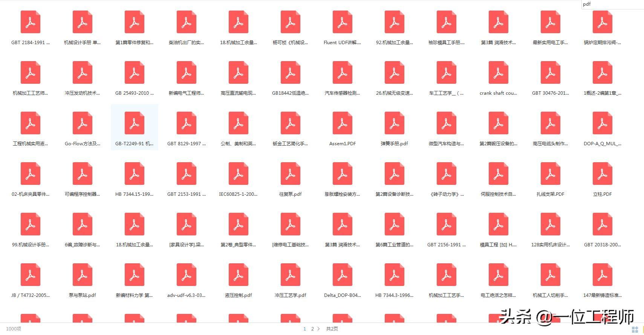Open the 泵与泵站.pdf file icon

click(82, 275)
